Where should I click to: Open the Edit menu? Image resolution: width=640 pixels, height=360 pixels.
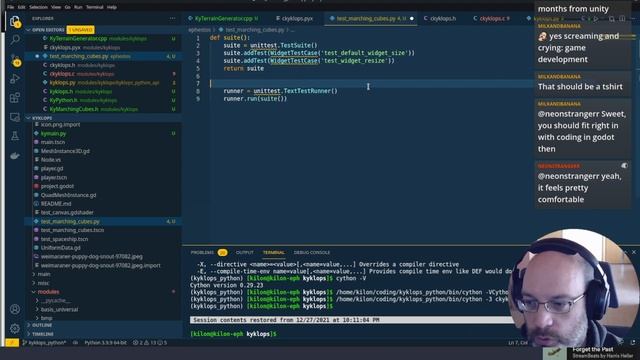21,7
